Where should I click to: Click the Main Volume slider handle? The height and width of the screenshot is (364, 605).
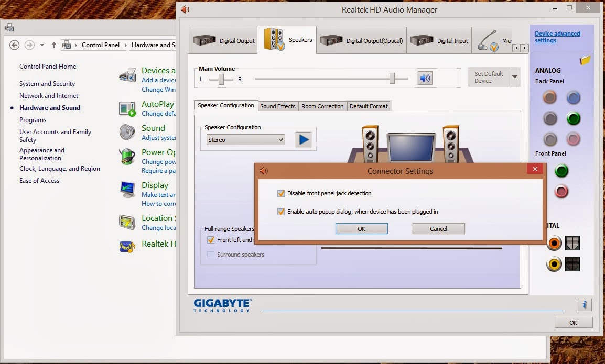(392, 78)
